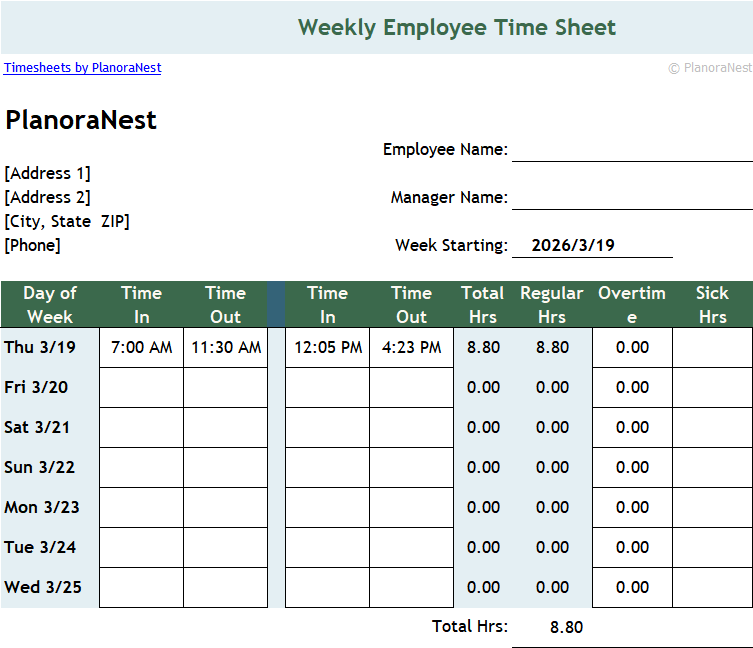Select the [Phone] placeholder
Screen dimensions: 753x648
point(33,245)
